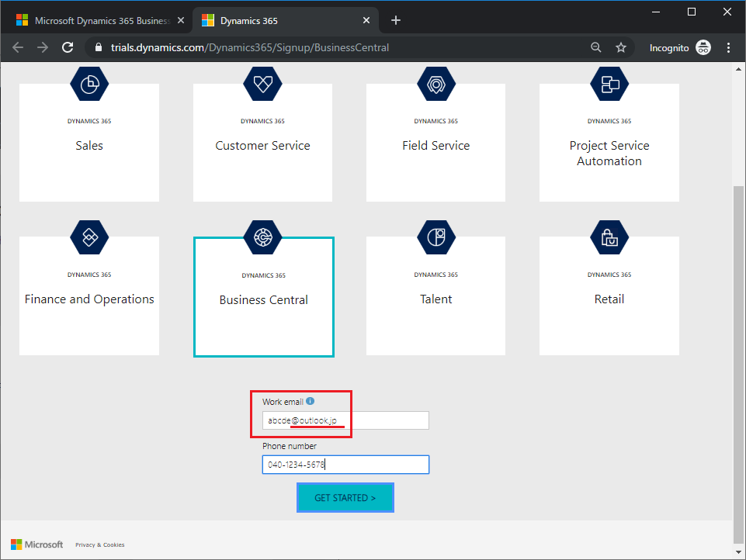This screenshot has height=560, width=746.
Task: Click the Retail shopping bag icon
Action: (x=609, y=237)
